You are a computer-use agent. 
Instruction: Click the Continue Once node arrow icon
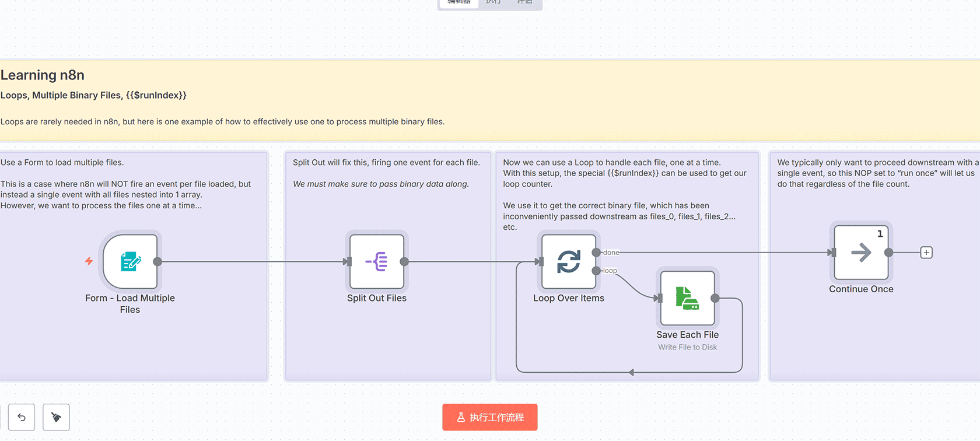pos(861,253)
